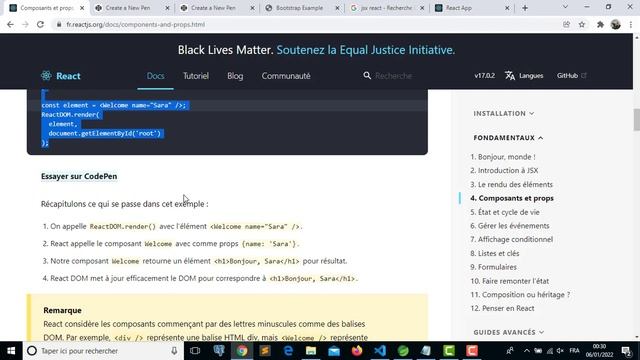This screenshot has height=360, width=640.
Task: Open Task View on taskbar
Action: 195,351
